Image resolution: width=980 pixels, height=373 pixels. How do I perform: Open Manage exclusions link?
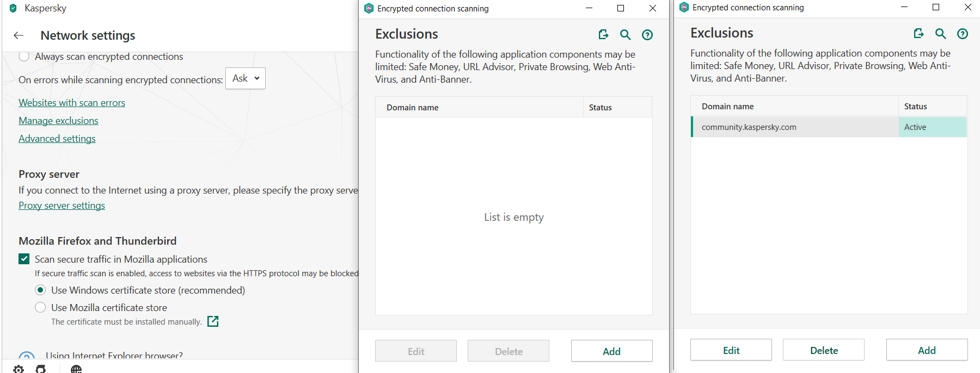[x=58, y=121]
